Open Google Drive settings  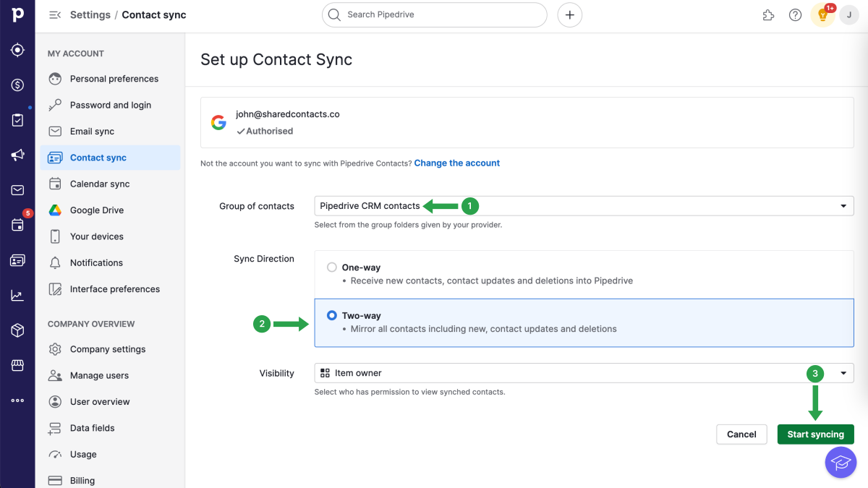point(110,210)
